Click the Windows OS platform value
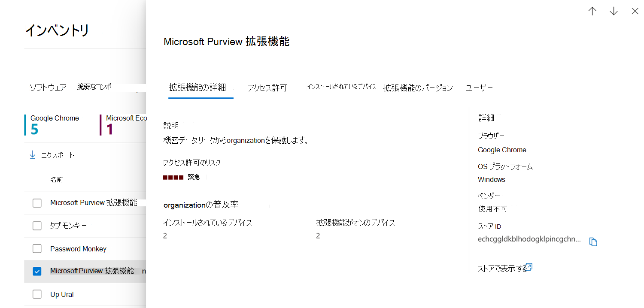 click(x=492, y=179)
